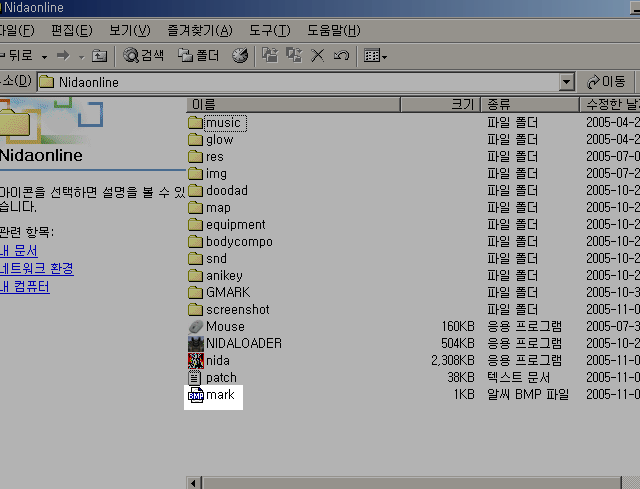Expand the address bar dropdown arrow

567,82
